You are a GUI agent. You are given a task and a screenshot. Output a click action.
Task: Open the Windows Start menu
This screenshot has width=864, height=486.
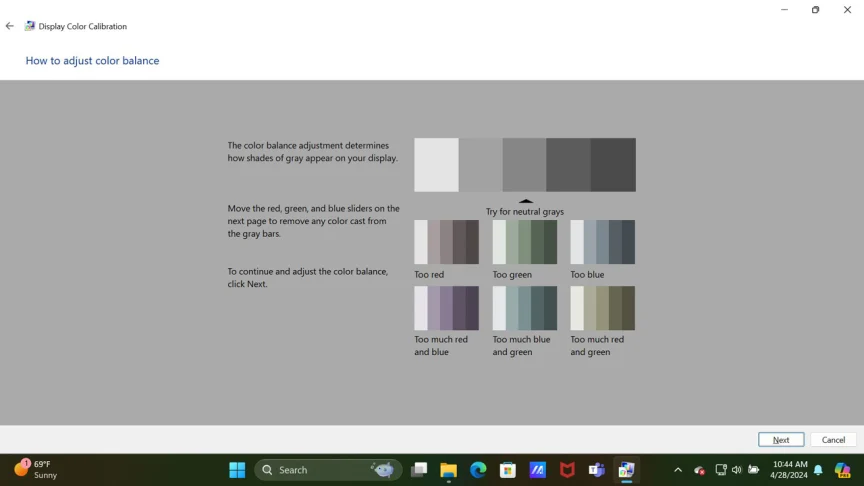coord(237,470)
